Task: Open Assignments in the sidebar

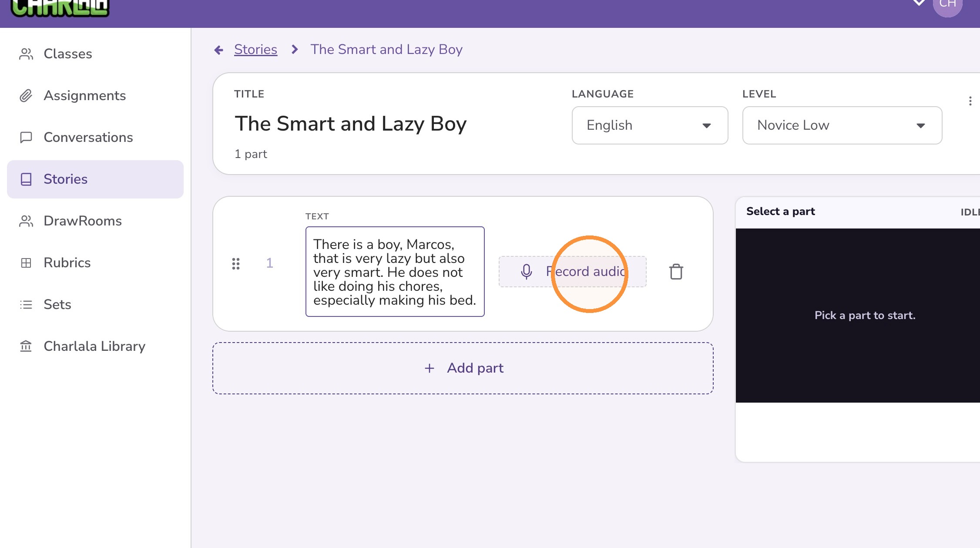Action: tap(95, 96)
